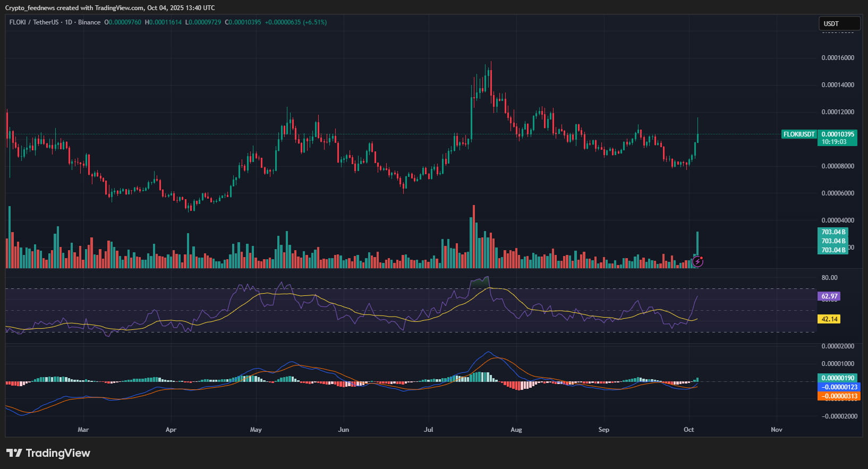
Task: Click the 10:19:03 bar countdown timer
Action: click(x=834, y=142)
